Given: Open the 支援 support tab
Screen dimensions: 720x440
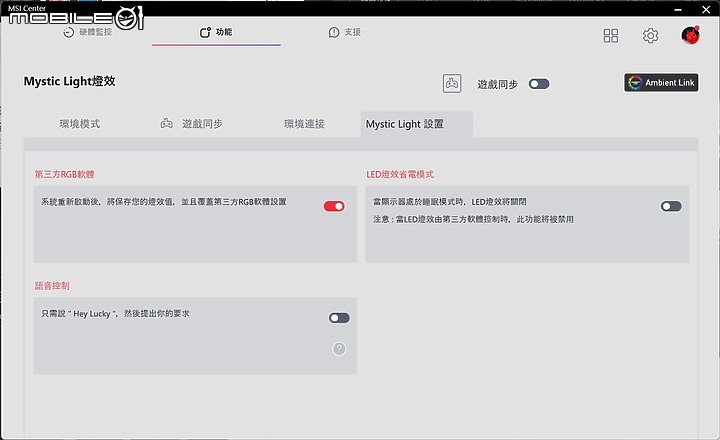Looking at the screenshot, I should (x=344, y=32).
